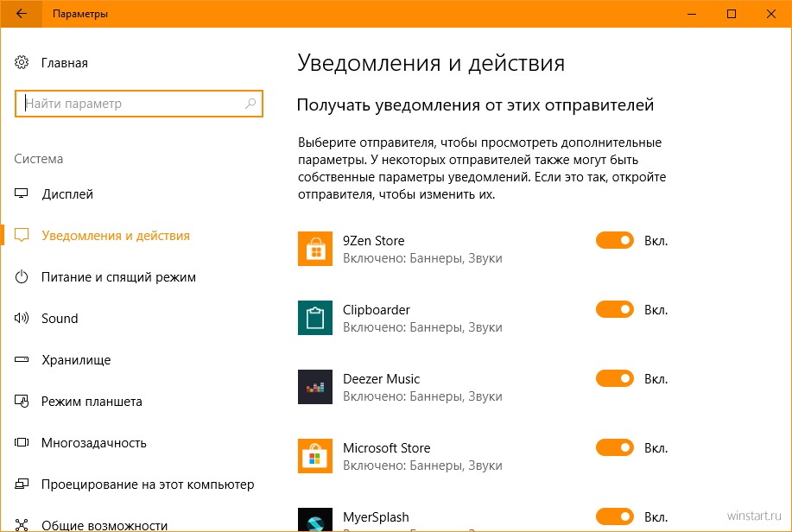Select Хранилище in the sidebar
The width and height of the screenshot is (792, 532).
pyautogui.click(x=76, y=360)
